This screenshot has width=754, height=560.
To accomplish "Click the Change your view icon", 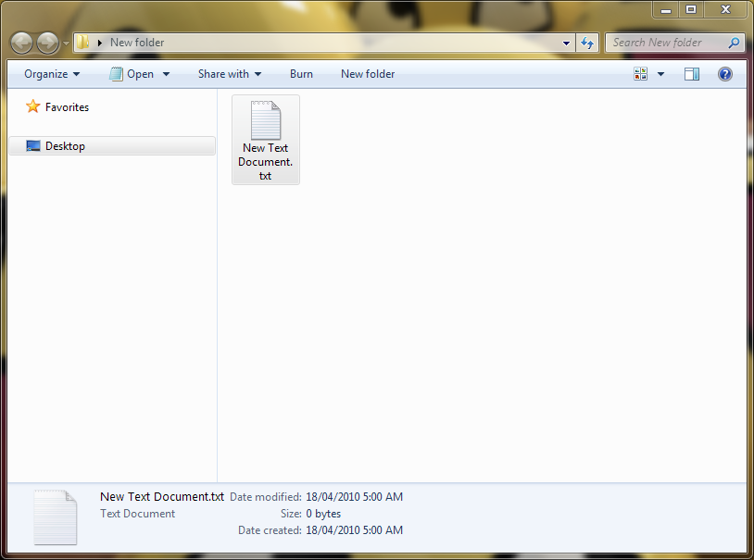I will click(x=640, y=74).
